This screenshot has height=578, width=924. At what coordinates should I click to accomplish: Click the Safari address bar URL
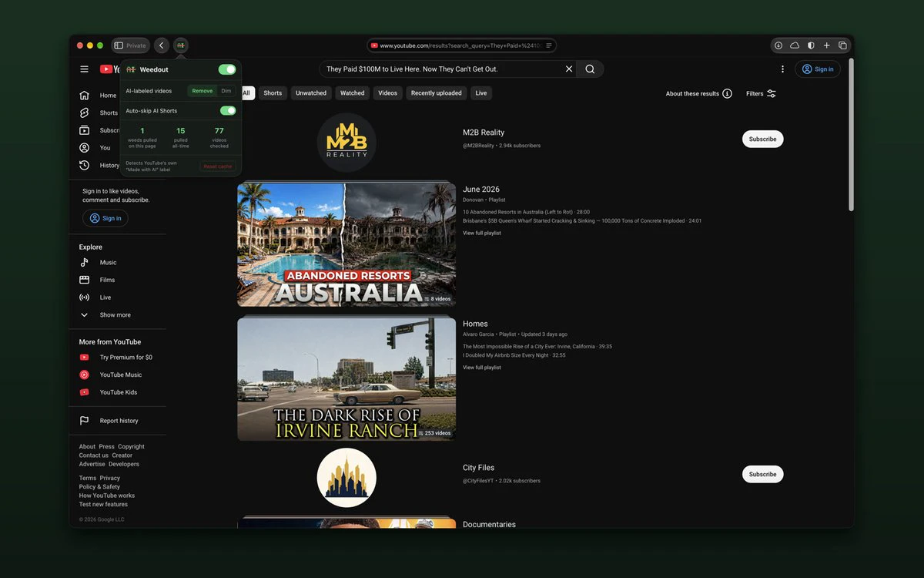(461, 45)
